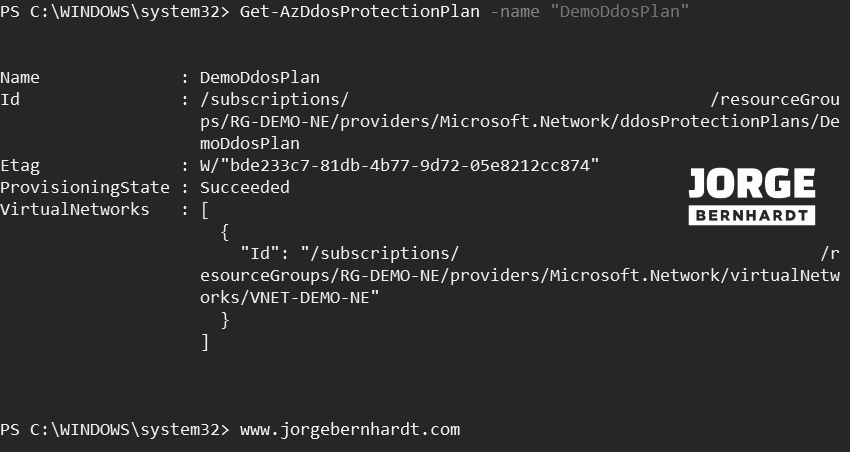Viewport: 850px width, 452px height.
Task: Click the opening square bracket of VirtualNetworks
Action: [x=205, y=209]
